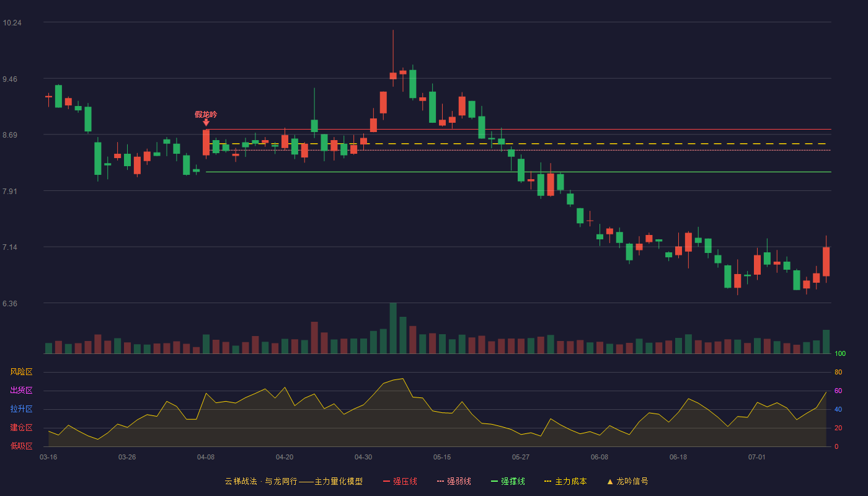Click the tallest volume bar

click(393, 328)
